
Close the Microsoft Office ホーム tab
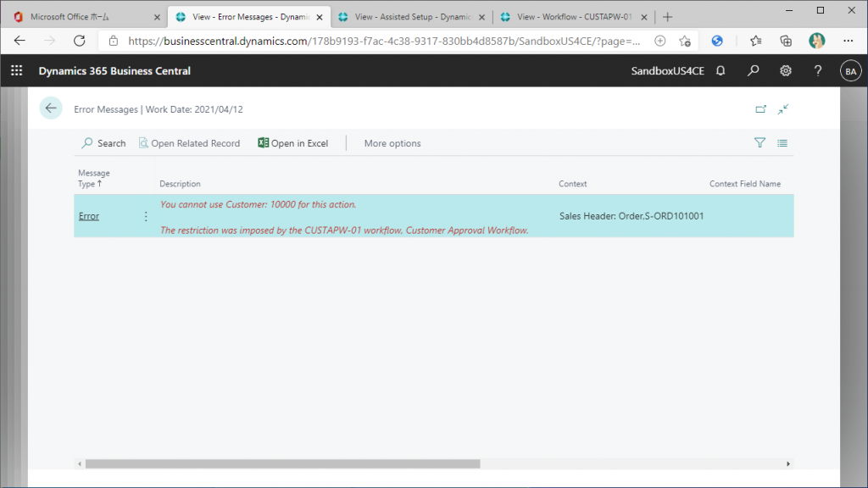(x=157, y=17)
